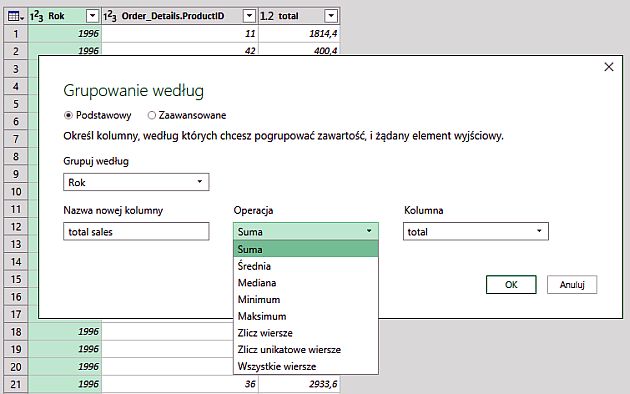Choose Maksimum in the operation list

click(306, 316)
